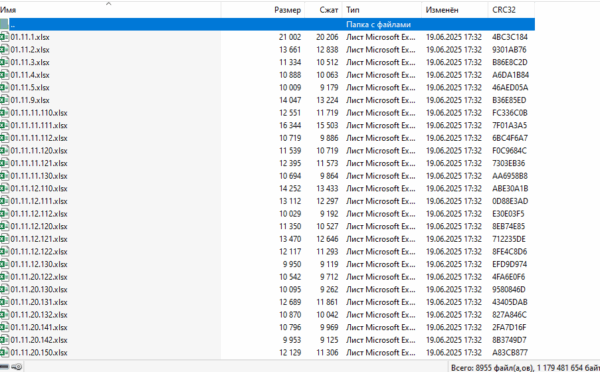Sort files by the Сжат column header
The width and height of the screenshot is (600, 372).
point(323,10)
